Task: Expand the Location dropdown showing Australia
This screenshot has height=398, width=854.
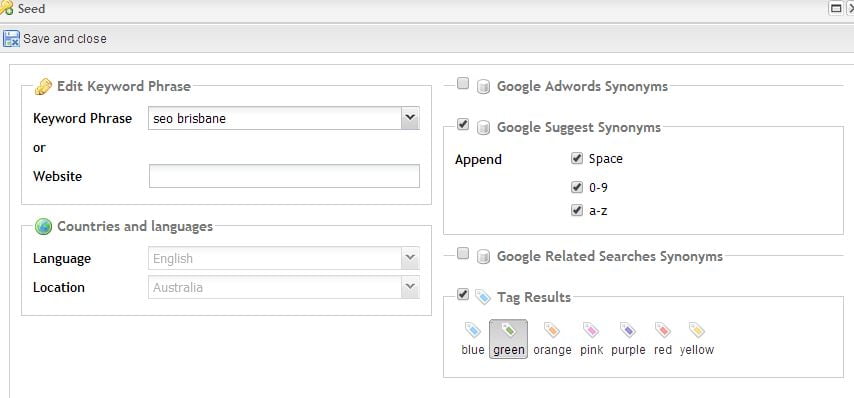Action: point(410,287)
